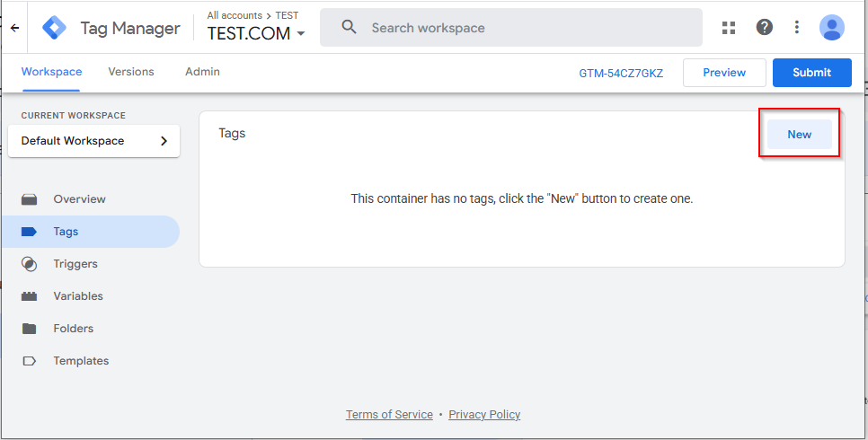This screenshot has width=868, height=440.
Task: Open the help question mark icon
Action: point(764,27)
